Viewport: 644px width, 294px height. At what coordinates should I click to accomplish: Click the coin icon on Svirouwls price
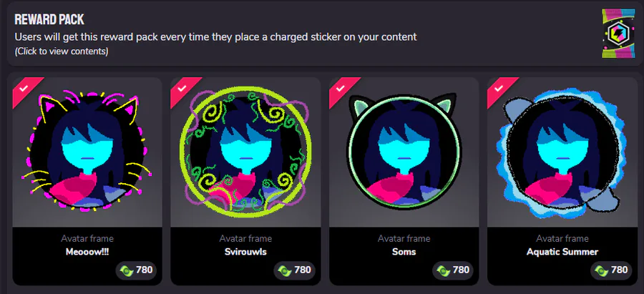click(285, 270)
